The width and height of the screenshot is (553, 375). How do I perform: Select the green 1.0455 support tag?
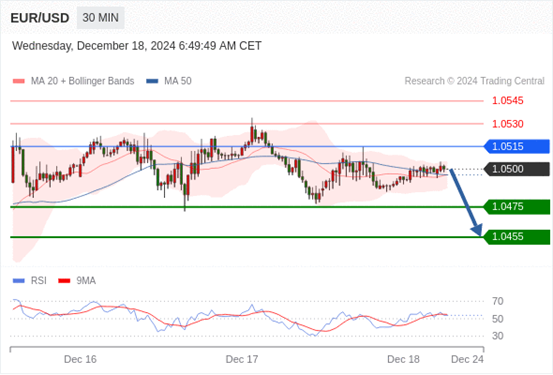point(516,237)
